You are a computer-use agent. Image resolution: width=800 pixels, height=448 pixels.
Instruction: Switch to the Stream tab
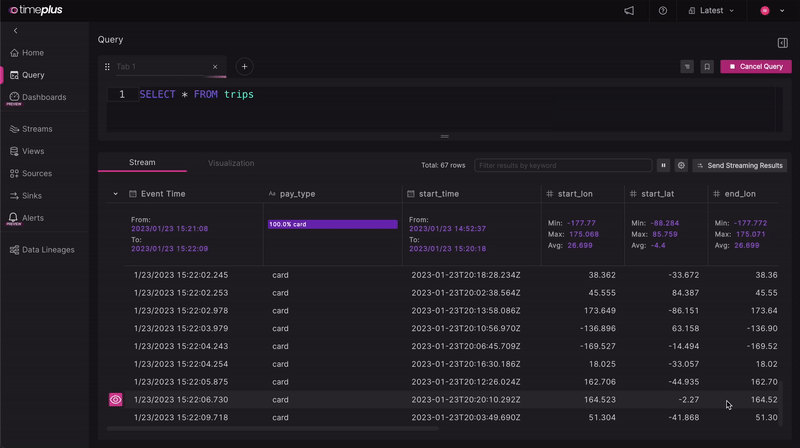click(x=142, y=162)
